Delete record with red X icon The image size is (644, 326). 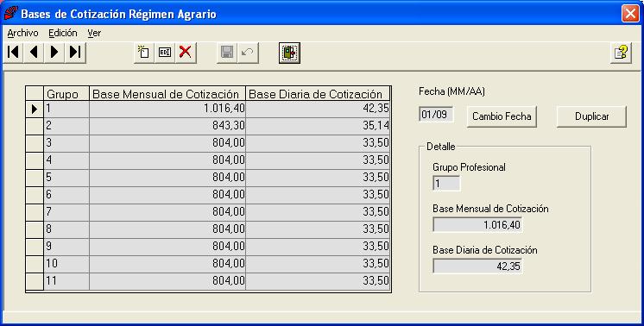[x=186, y=52]
